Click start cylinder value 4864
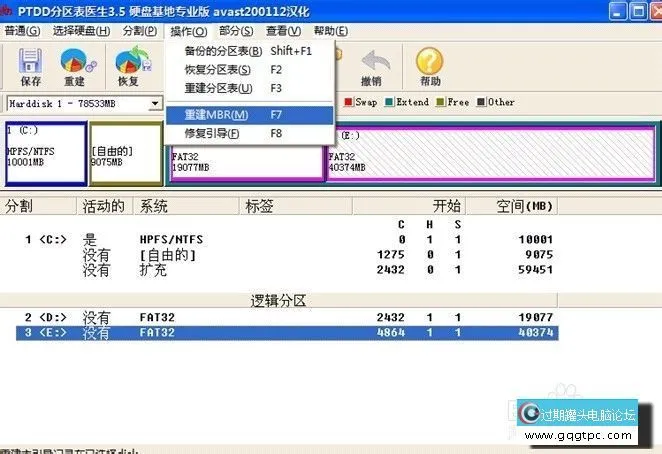This screenshot has height=454, width=662. coord(391,332)
